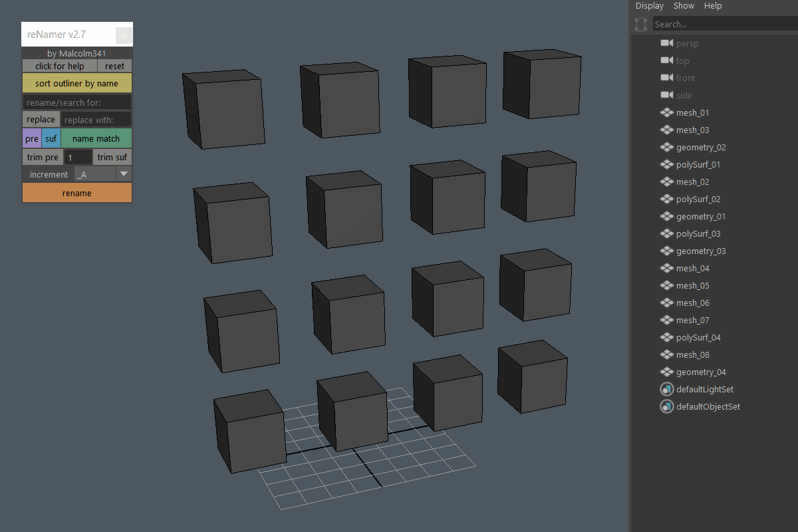Focus the 'rename/search for' field
Screen dimensions: 798x532
click(77, 102)
